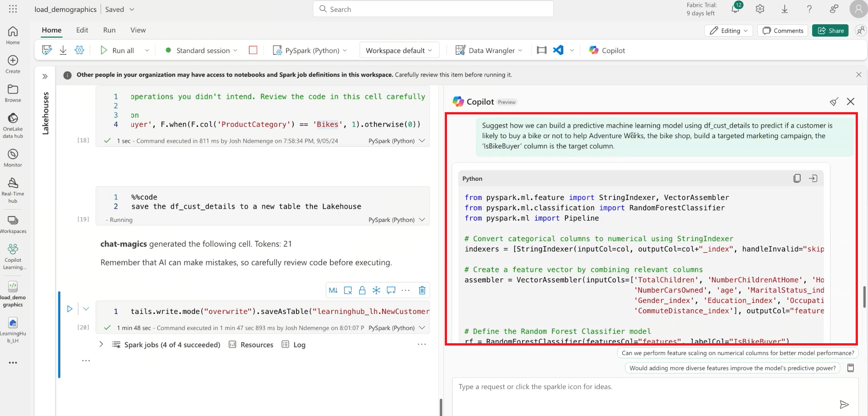Click download icon in top bar
The height and width of the screenshot is (416, 868).
pos(784,9)
